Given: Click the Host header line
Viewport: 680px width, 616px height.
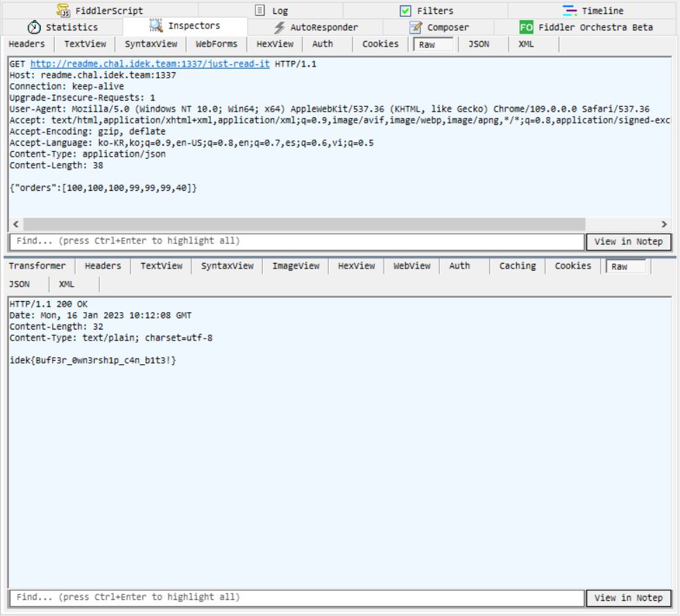Looking at the screenshot, I should click(93, 76).
